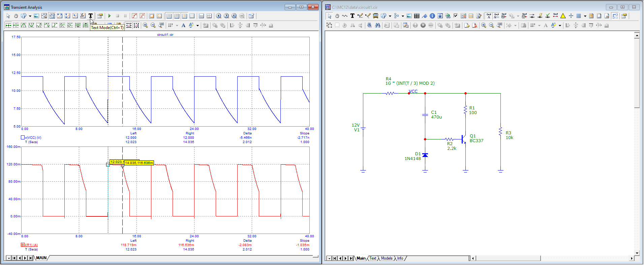Select the resistor zigzag wire tool in schematic toolbar
644x265 pixels.
click(x=344, y=16)
